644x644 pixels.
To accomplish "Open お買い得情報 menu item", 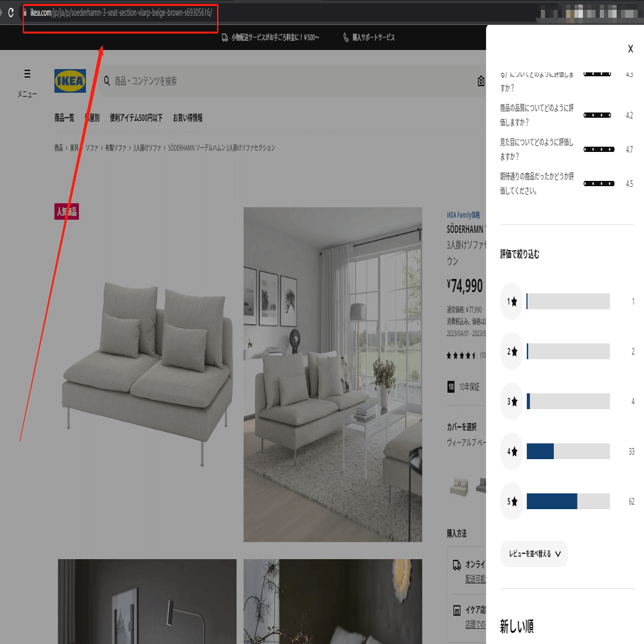I will 187,118.
